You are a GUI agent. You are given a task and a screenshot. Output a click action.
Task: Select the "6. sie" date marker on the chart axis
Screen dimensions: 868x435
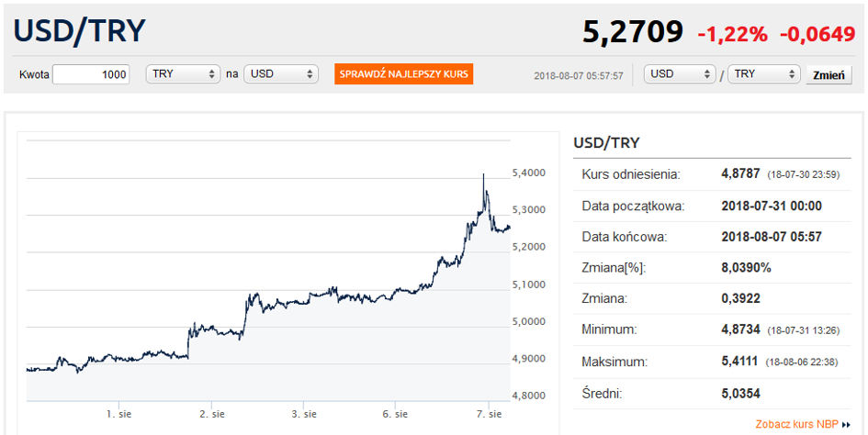point(395,414)
